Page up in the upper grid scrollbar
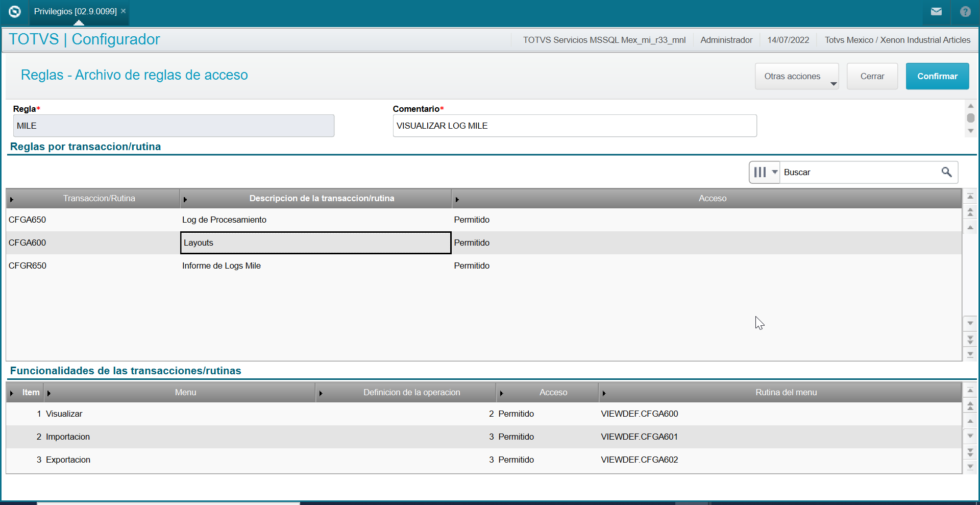This screenshot has height=505, width=980. click(x=970, y=212)
